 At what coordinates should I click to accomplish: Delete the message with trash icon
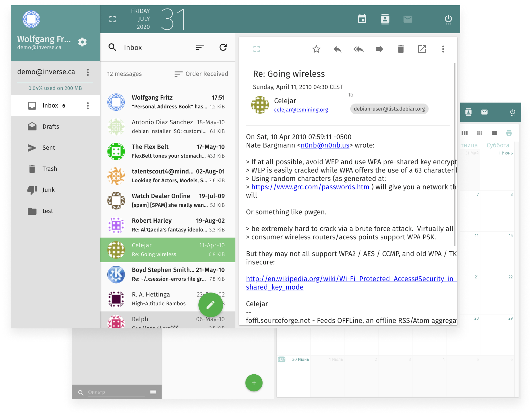point(401,49)
